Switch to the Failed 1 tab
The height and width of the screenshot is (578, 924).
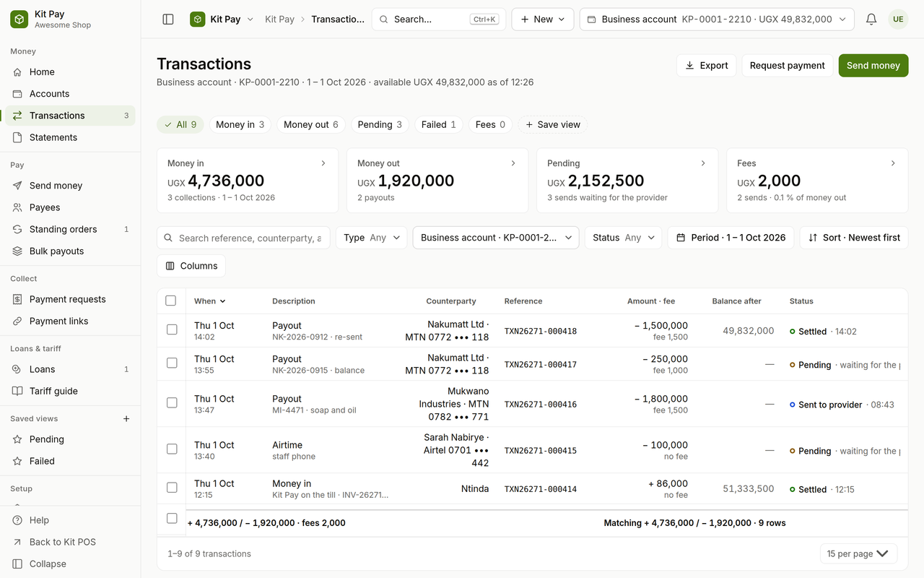point(439,125)
